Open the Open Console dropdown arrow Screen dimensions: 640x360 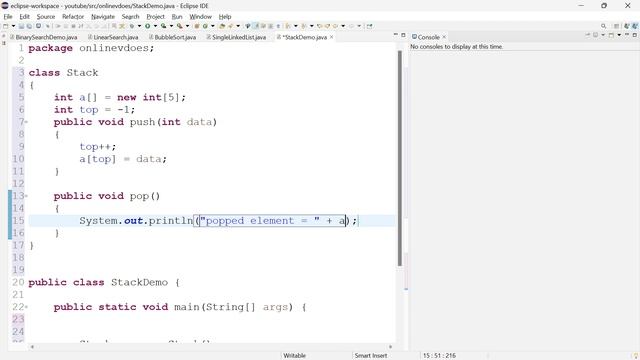(619, 35)
